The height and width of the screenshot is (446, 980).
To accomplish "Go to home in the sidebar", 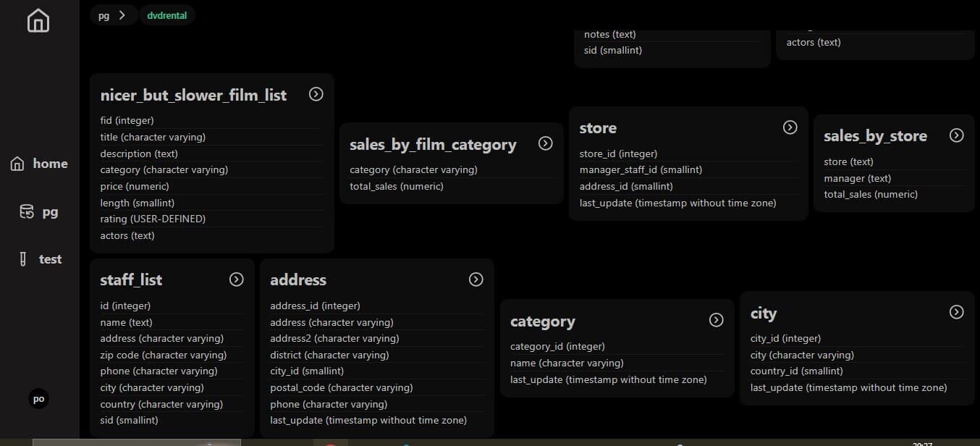I will click(39, 164).
